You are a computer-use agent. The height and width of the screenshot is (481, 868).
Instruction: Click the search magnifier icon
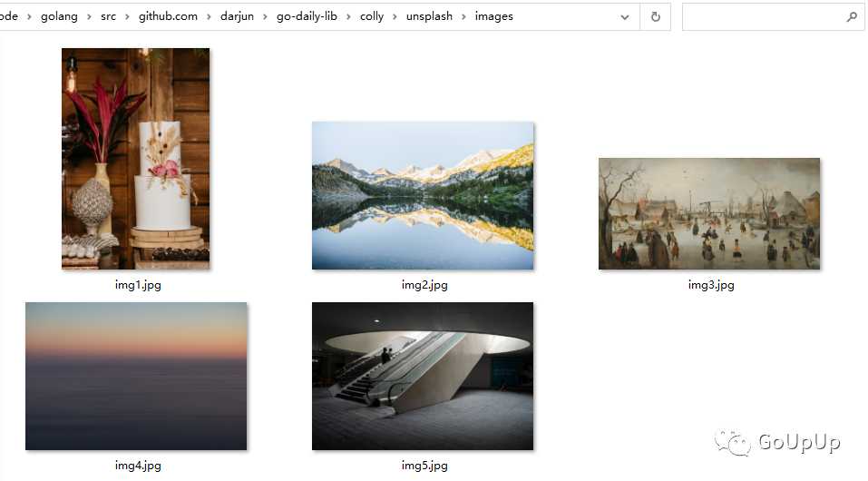coord(851,16)
